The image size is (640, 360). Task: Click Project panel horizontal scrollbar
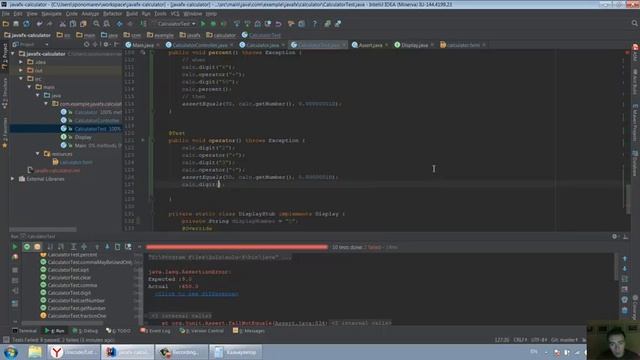coord(43,229)
